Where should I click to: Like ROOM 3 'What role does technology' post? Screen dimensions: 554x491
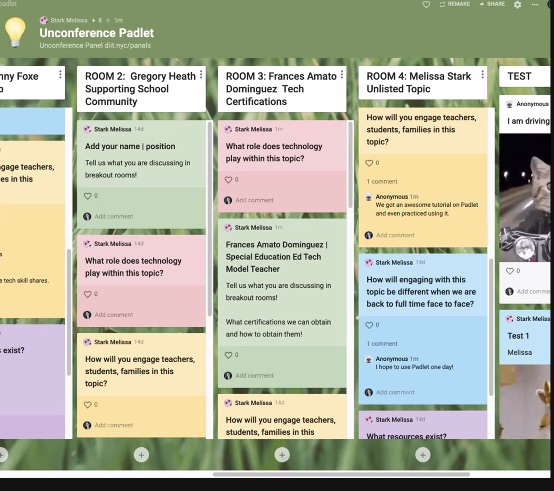pos(228,180)
